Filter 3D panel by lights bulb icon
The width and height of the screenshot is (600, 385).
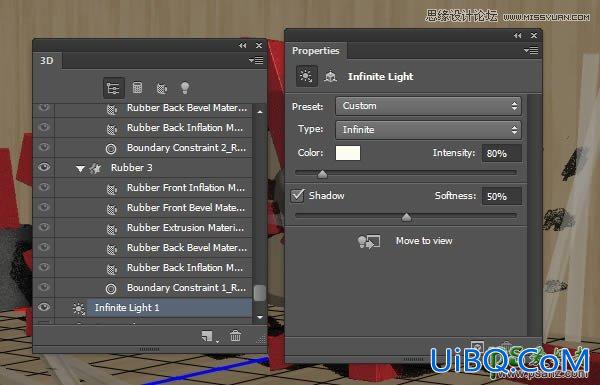pos(185,88)
